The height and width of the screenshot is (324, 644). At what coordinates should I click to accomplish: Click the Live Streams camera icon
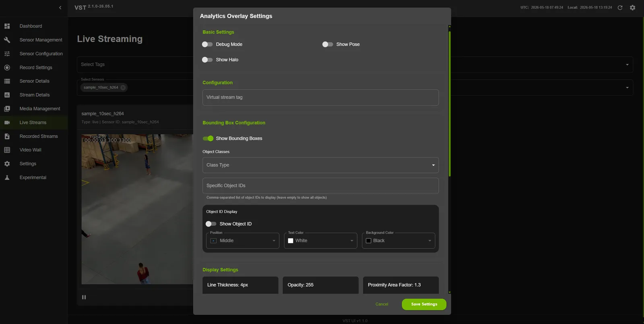coord(7,122)
